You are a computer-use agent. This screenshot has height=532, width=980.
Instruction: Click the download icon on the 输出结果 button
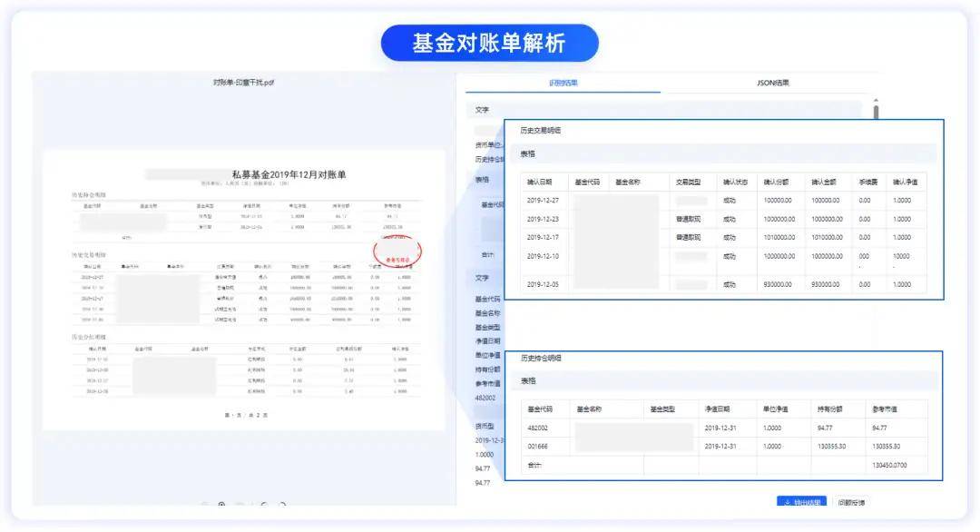tap(789, 500)
